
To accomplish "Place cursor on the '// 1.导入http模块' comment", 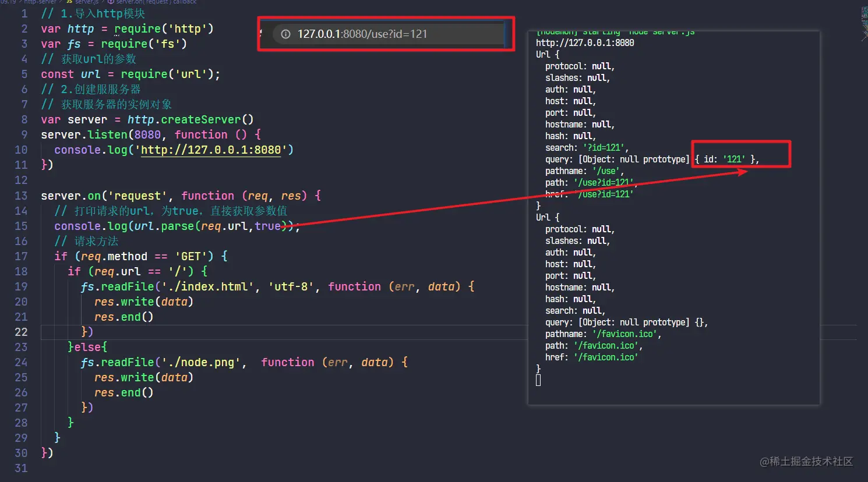I will pyautogui.click(x=93, y=13).
